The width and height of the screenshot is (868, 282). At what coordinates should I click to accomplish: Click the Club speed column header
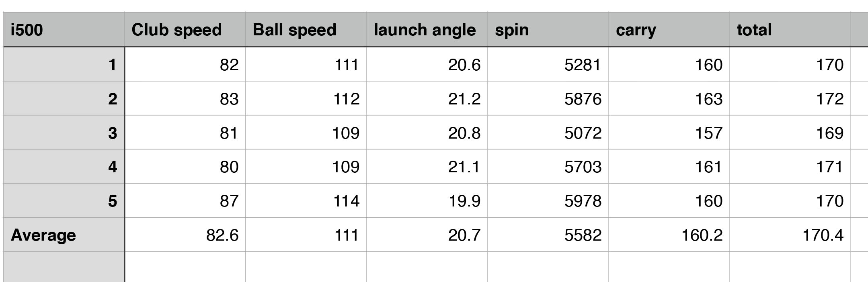tap(185, 30)
